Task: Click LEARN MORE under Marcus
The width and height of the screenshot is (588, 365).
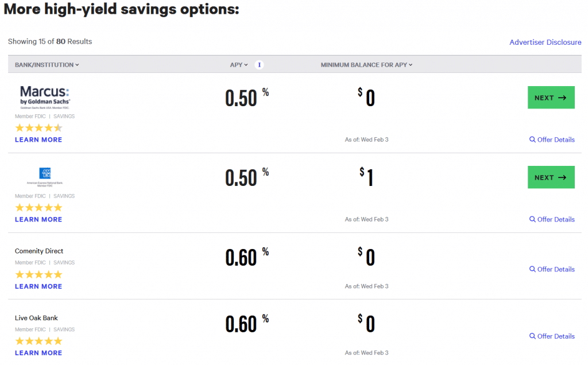Action: pos(38,139)
